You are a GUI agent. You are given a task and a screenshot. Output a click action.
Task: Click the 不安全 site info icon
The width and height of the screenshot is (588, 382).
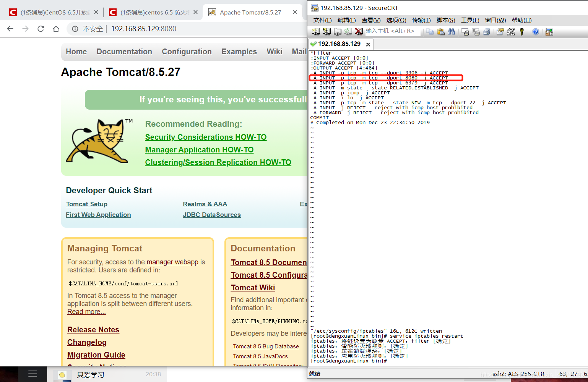point(75,29)
